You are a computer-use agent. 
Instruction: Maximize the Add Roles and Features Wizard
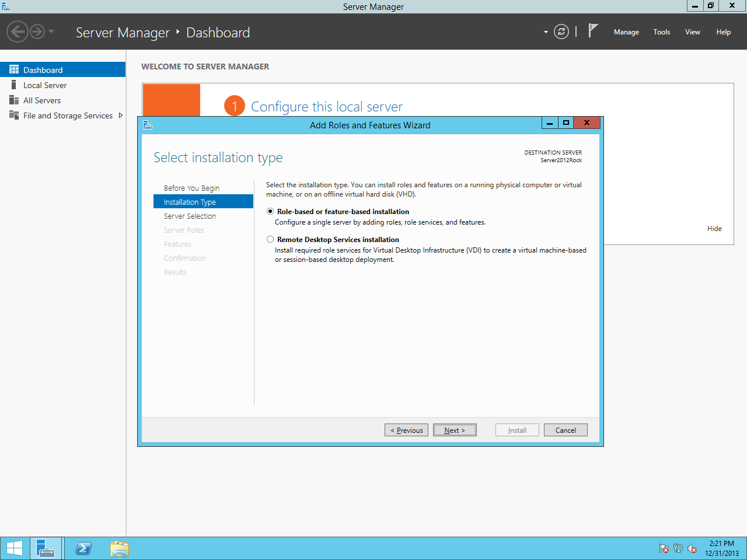coord(566,123)
